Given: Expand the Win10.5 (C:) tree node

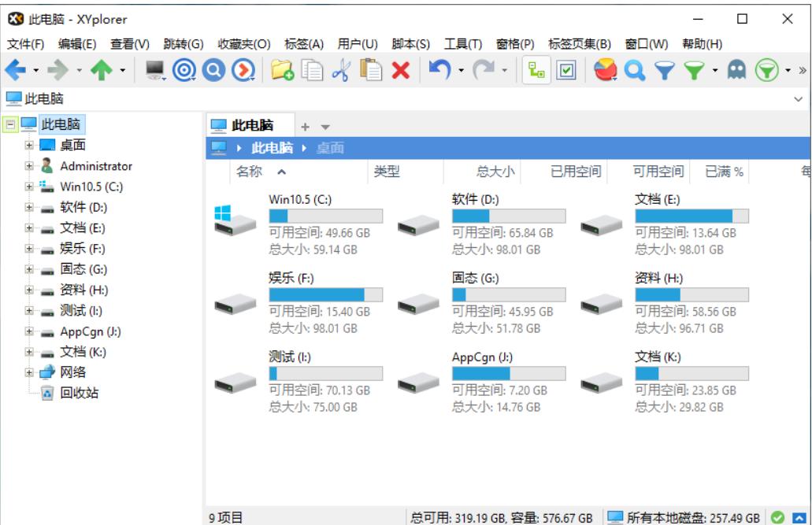Looking at the screenshot, I should pos(29,187).
